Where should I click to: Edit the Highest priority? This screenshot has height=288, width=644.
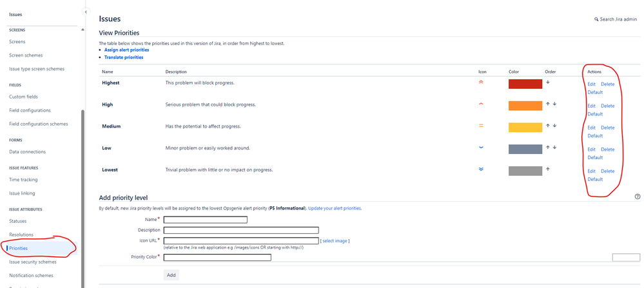[591, 84]
